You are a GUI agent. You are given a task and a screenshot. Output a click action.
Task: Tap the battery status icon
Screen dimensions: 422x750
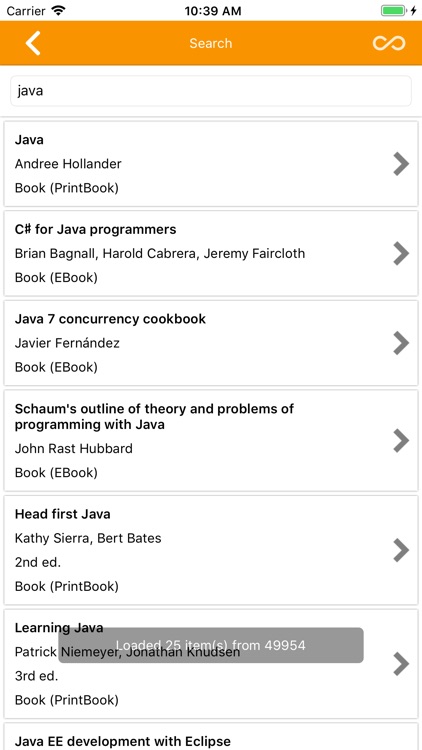tap(393, 11)
